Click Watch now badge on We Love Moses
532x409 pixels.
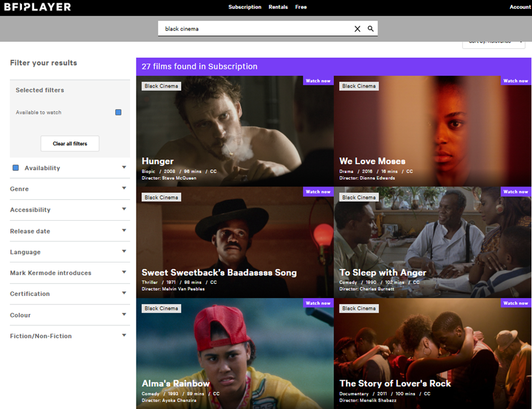point(516,81)
